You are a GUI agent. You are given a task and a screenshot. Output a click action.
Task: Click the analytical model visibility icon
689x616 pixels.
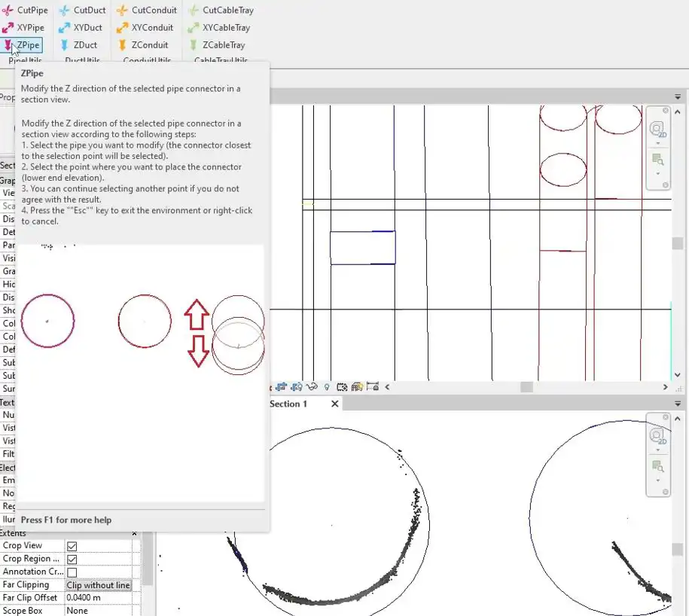click(x=357, y=387)
